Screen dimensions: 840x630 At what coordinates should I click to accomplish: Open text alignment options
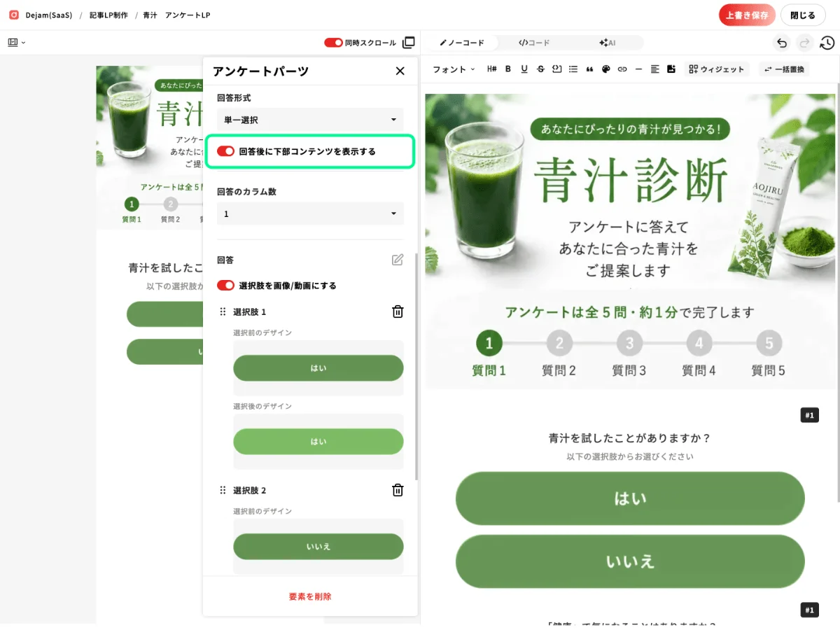click(655, 69)
